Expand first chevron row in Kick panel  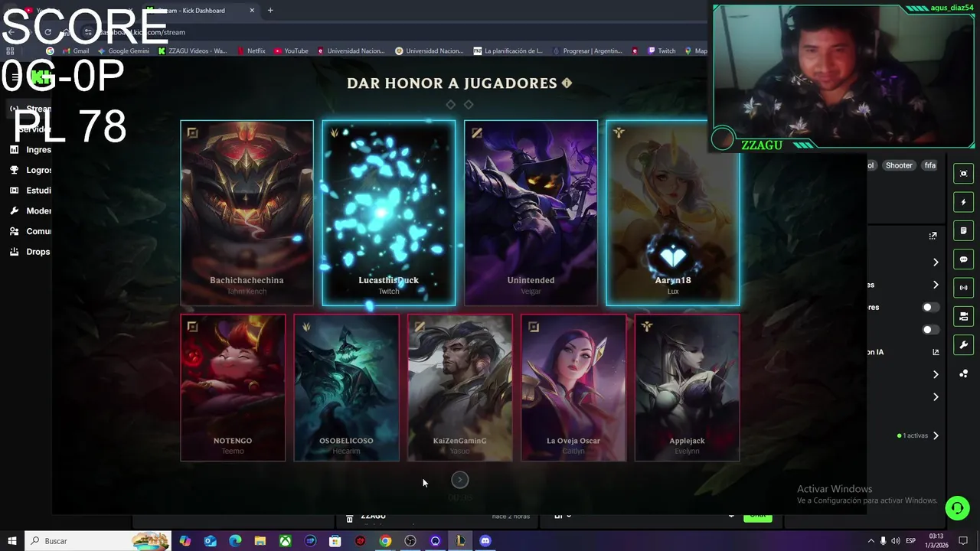936,262
